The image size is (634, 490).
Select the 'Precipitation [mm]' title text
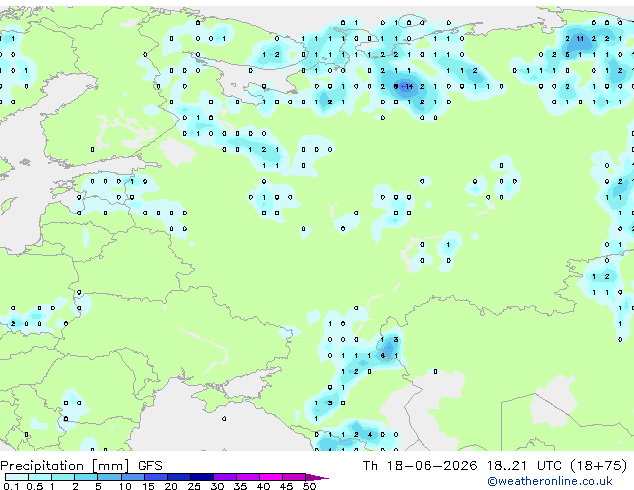tap(65, 466)
